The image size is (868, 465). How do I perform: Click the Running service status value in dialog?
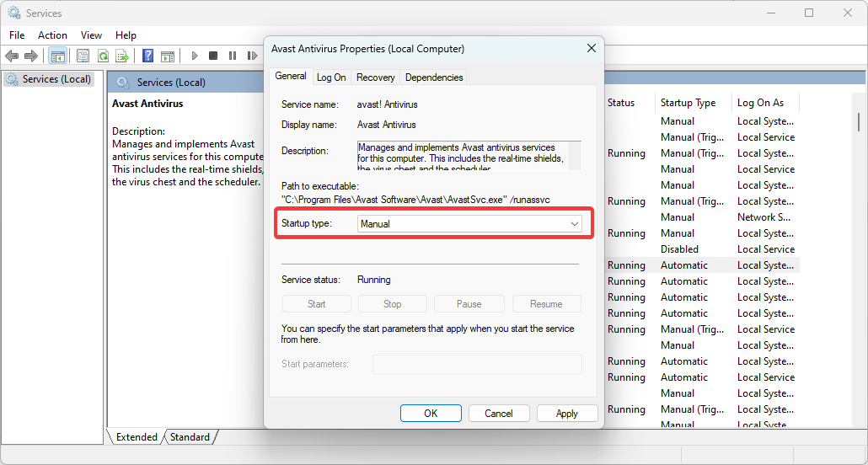click(x=373, y=280)
